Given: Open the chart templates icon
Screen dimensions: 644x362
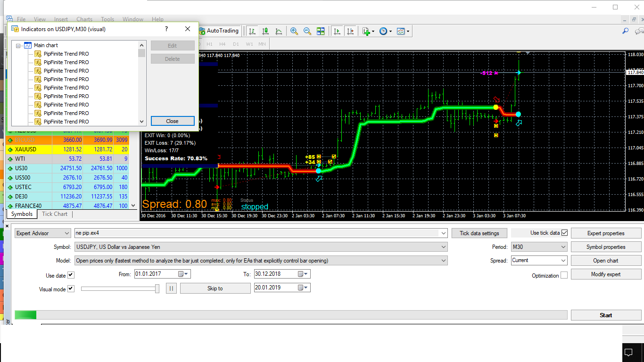Looking at the screenshot, I should pos(401,31).
